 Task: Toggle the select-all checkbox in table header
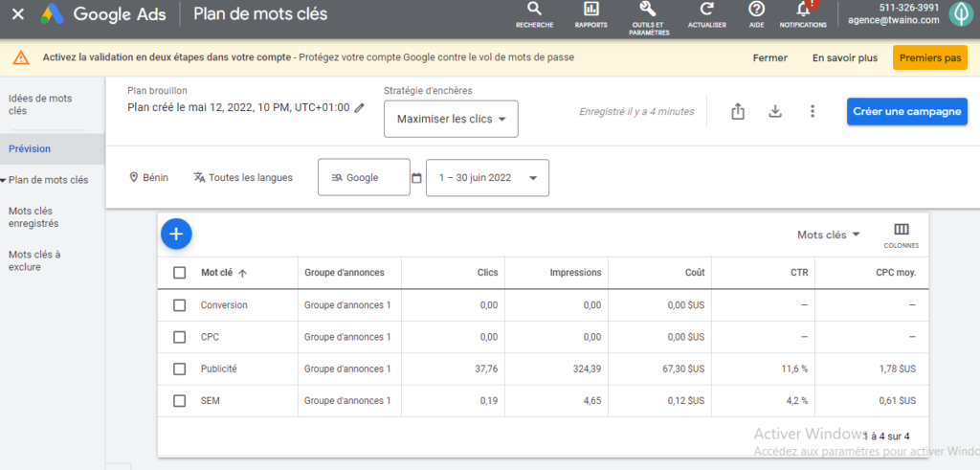[180, 273]
